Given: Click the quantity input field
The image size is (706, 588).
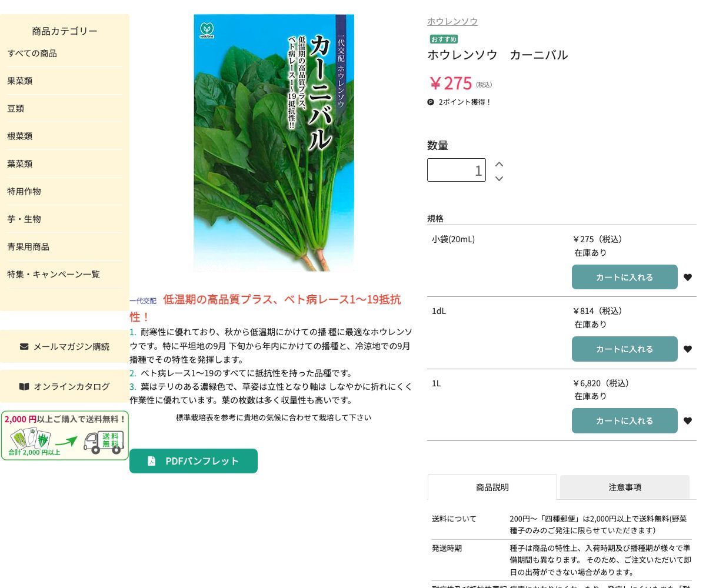Looking at the screenshot, I should pyautogui.click(x=457, y=170).
